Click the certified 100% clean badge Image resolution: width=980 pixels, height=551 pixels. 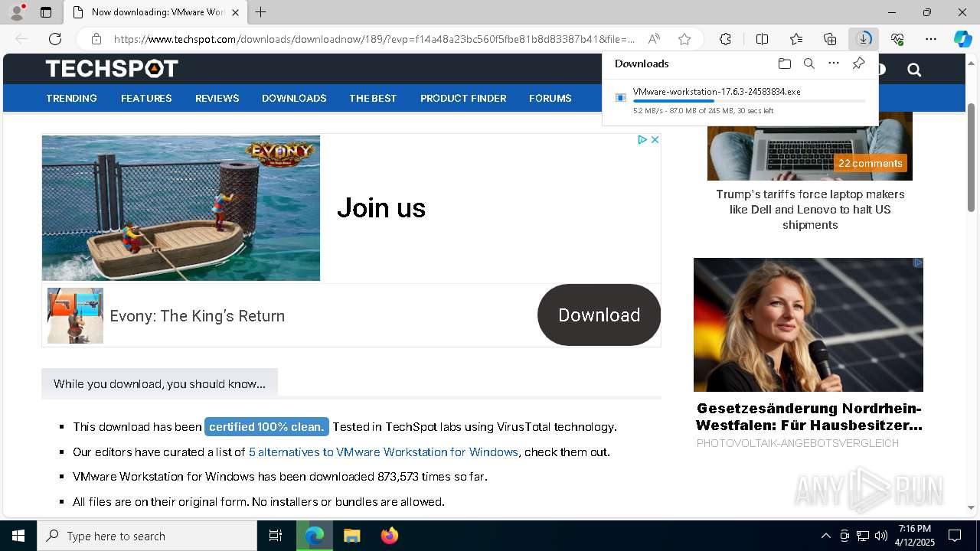point(266,426)
